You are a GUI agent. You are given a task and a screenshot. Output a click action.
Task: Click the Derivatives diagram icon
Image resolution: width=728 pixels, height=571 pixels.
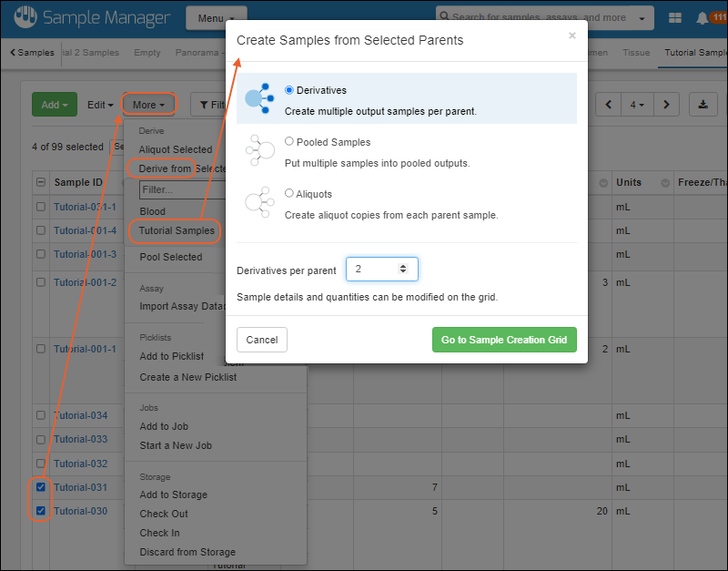click(x=259, y=98)
